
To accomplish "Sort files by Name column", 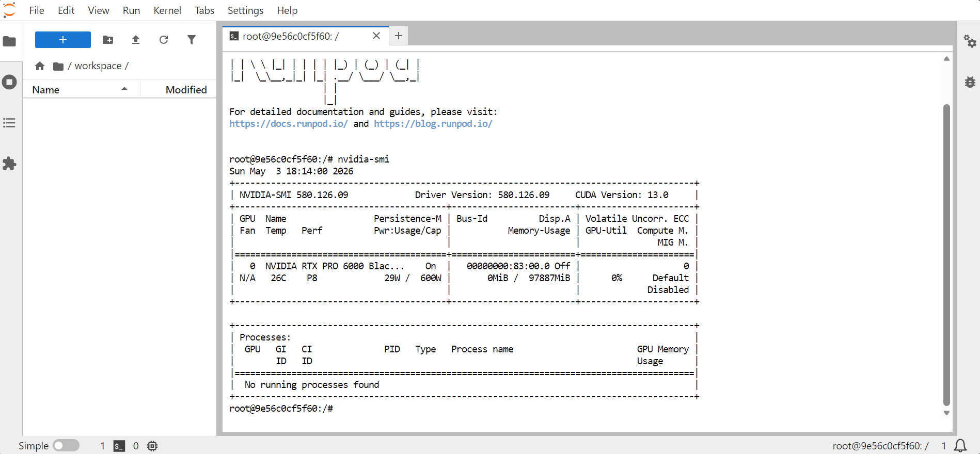I will point(81,90).
